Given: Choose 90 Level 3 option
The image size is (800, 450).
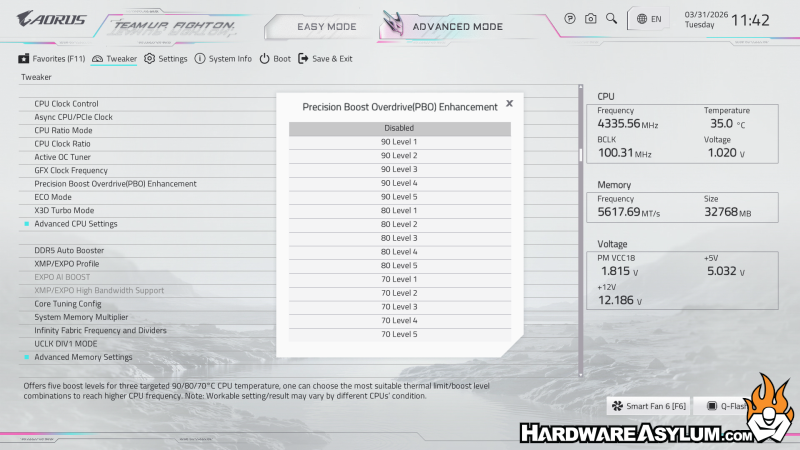Looking at the screenshot, I should tap(399, 169).
